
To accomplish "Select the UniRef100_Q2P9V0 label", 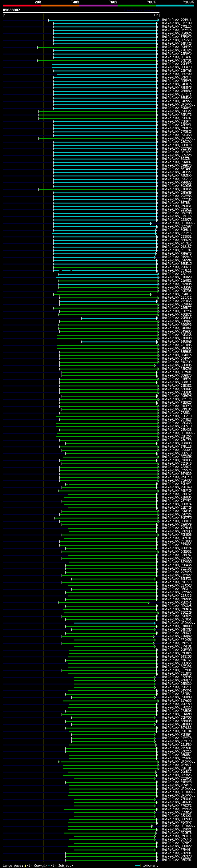I will pos(177,54).
